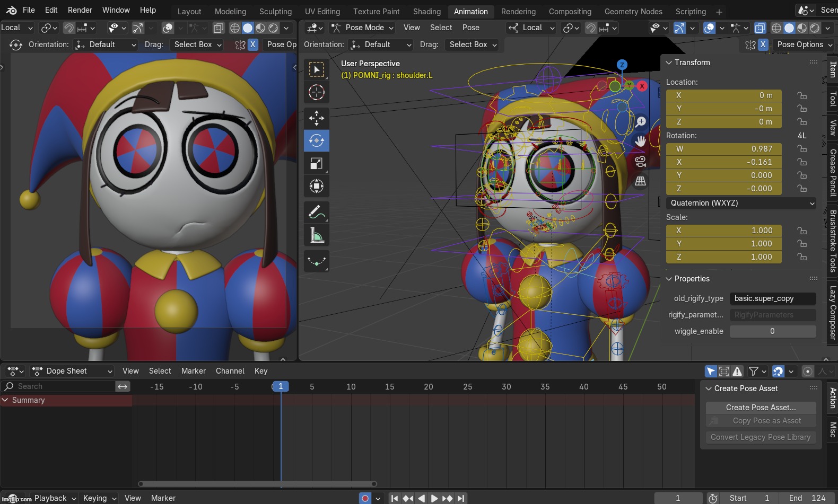Screen dimensions: 838x504
Task: Open Dope Sheet filters funnel dropdown
Action: click(x=757, y=372)
